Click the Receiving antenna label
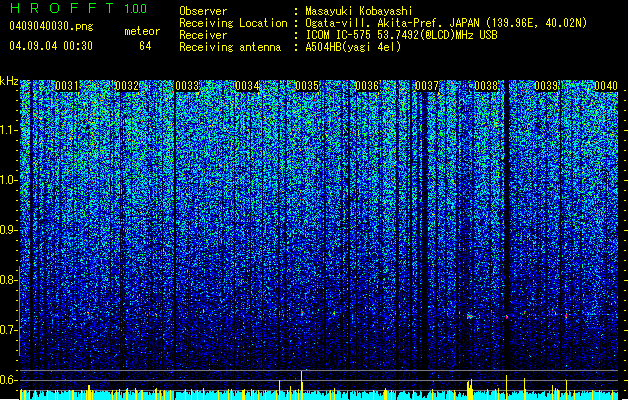Screen dimensions: 629x400 point(230,47)
